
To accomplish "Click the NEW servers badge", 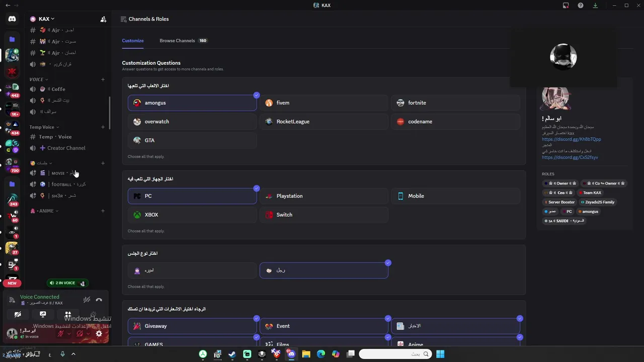I will [x=12, y=283].
